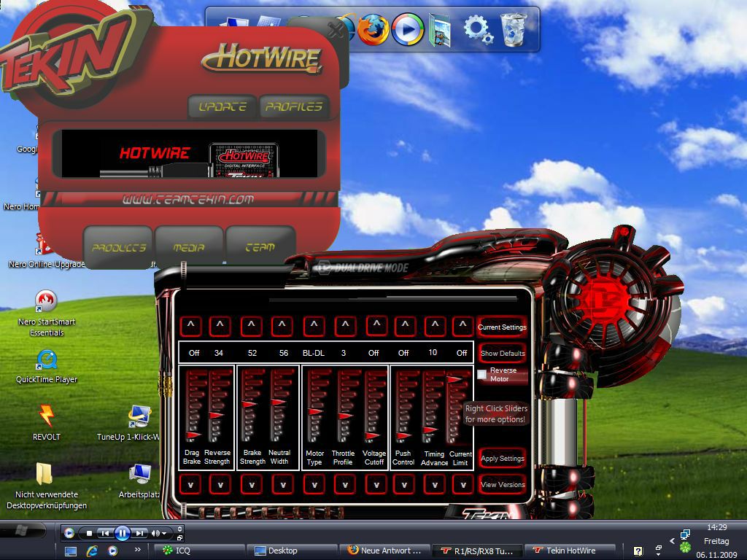Decrease Drag Brake with down arrow
Image resolution: width=747 pixels, height=560 pixels.
tap(190, 485)
